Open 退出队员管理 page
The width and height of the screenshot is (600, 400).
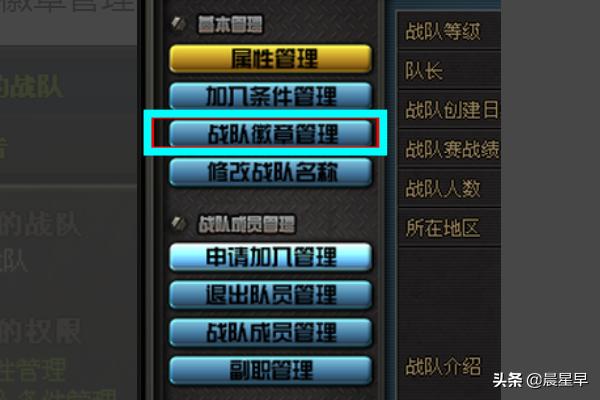point(270,295)
